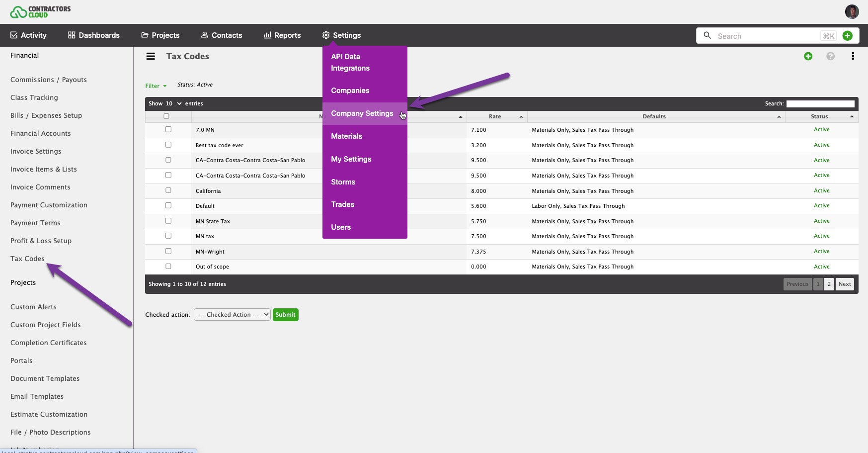Open Contacts in the navbar
Screen dimensions: 868x453
222,35
